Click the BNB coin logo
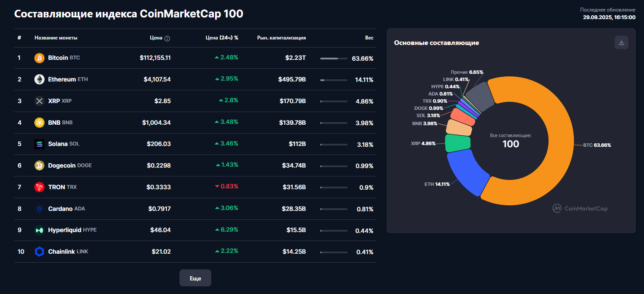 pyautogui.click(x=39, y=123)
